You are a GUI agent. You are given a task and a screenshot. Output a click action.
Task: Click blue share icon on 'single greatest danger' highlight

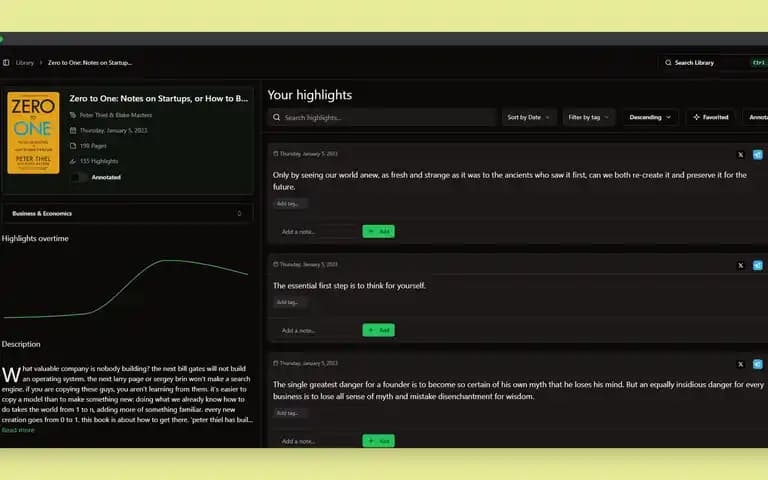(x=758, y=364)
